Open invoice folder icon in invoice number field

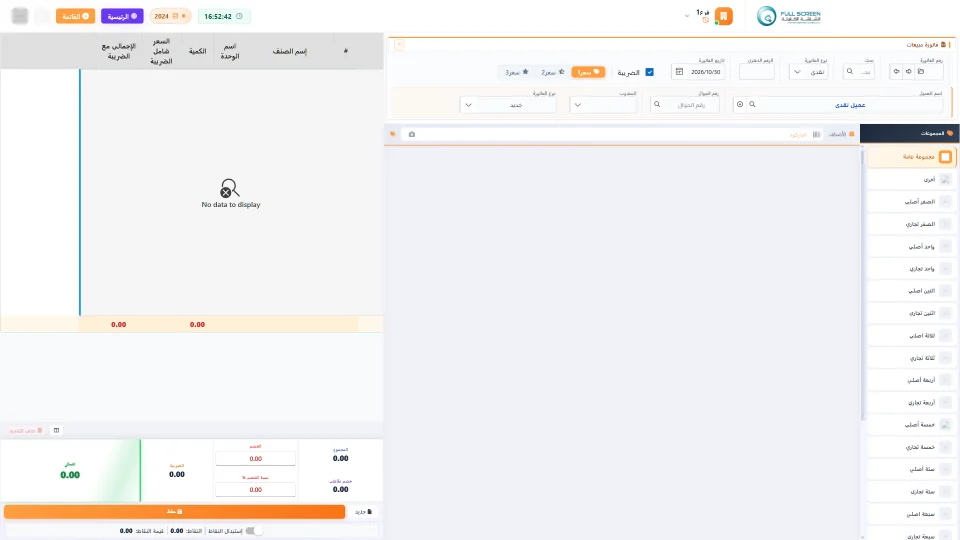click(x=921, y=72)
